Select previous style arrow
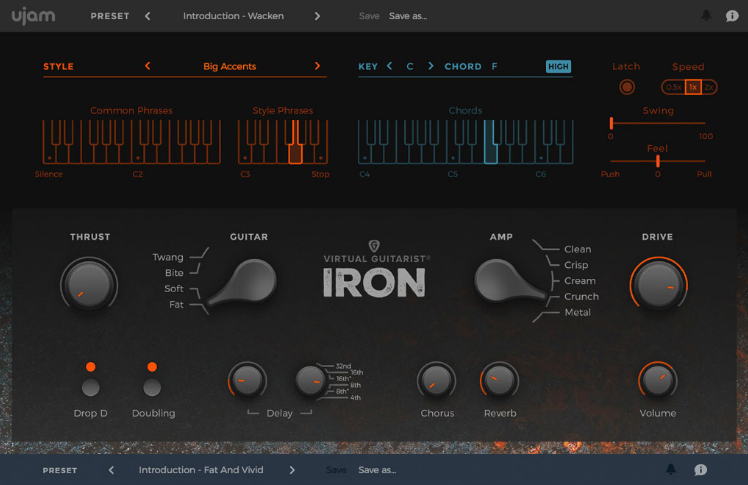748x485 pixels. pos(147,66)
